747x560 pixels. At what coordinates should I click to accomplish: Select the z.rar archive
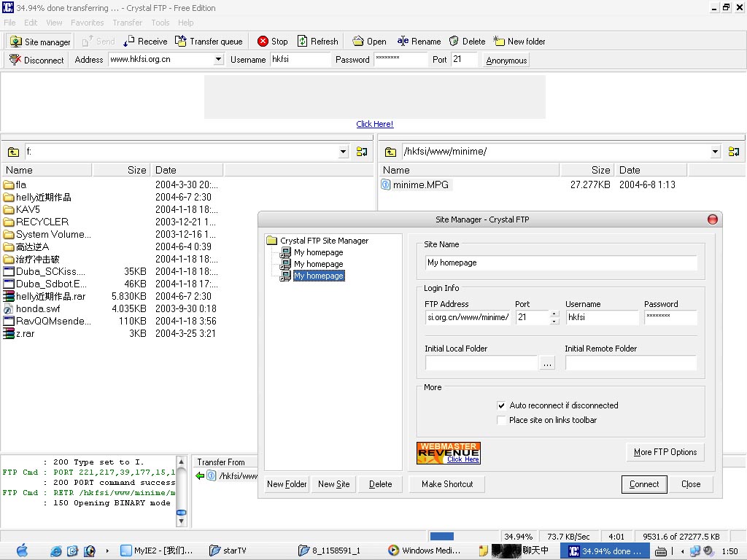(x=19, y=333)
